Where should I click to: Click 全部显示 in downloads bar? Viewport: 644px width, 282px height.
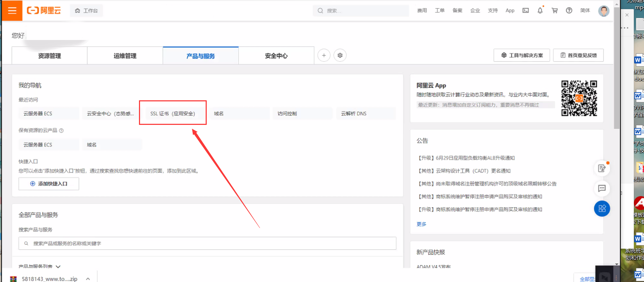[587, 279]
